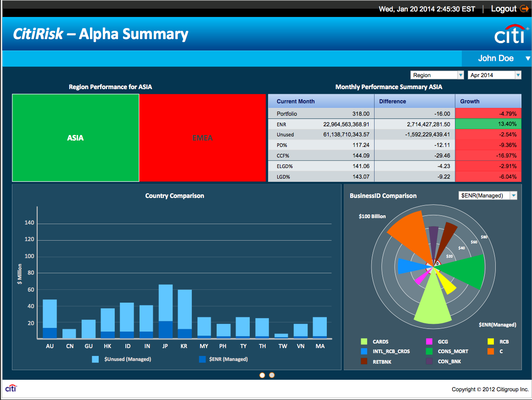
Task: Click the Logout link
Action: 504,9
